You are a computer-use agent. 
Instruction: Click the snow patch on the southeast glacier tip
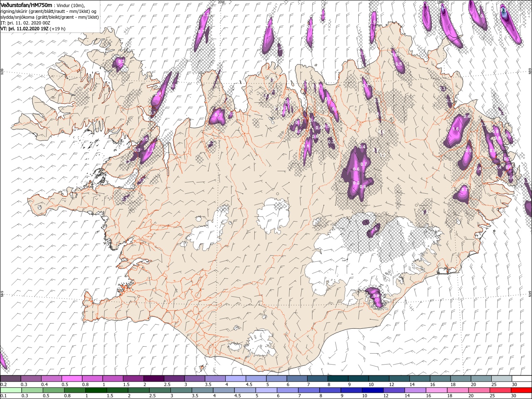375,297
